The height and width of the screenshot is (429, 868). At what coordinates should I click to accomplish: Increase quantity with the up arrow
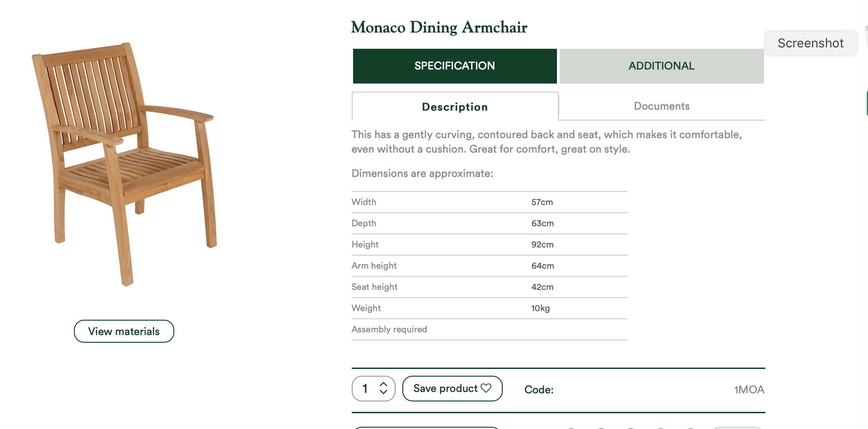383,384
